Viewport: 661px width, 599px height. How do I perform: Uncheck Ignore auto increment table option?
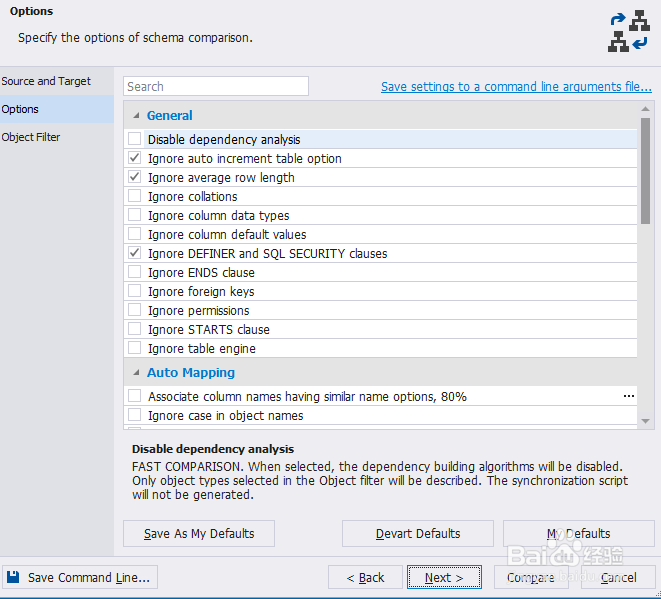tap(135, 158)
